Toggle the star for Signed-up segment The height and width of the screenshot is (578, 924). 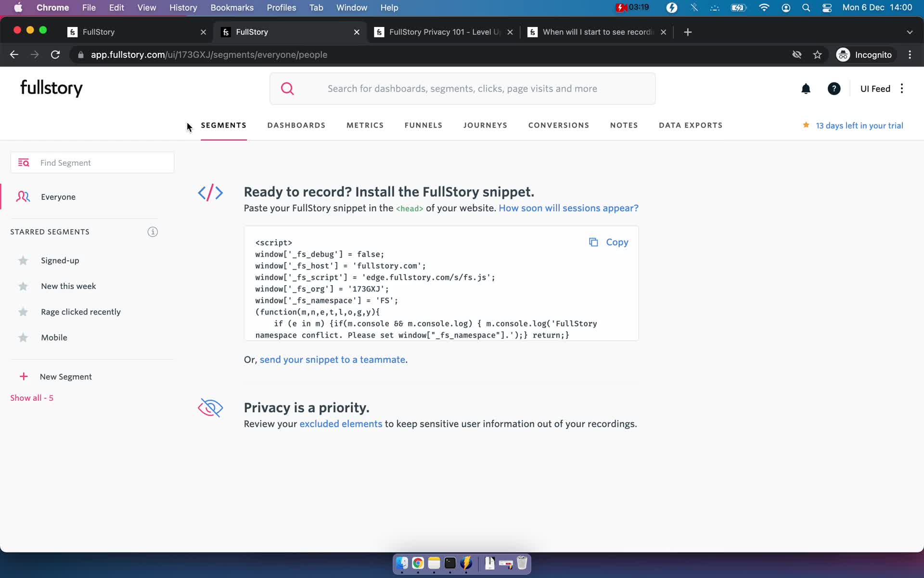pyautogui.click(x=23, y=261)
